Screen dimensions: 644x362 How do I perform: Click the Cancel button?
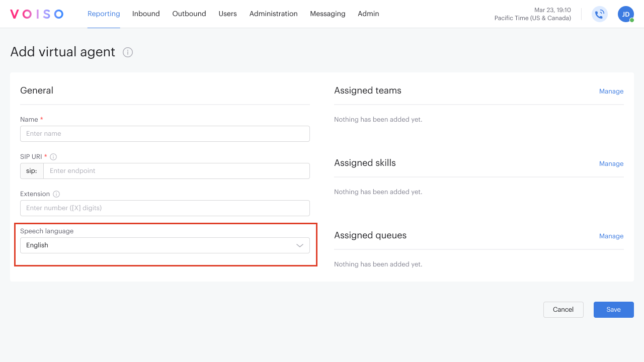563,309
